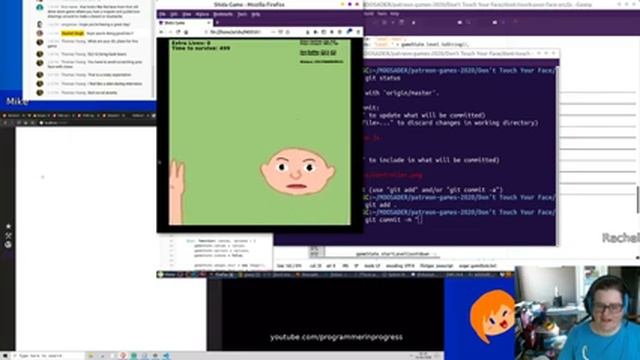Viewport: 640px width, 360px height.
Task: Click the orange-haired avatar image
Action: 492,316
